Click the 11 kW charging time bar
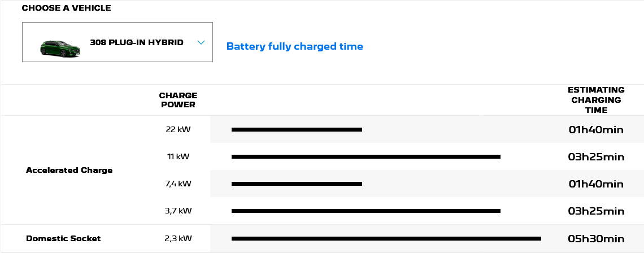The image size is (644, 253). pos(365,157)
